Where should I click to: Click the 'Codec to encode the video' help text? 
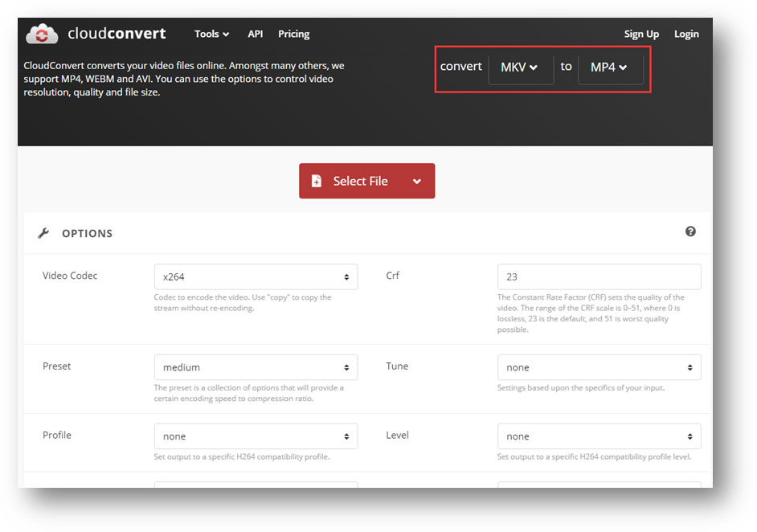243,303
